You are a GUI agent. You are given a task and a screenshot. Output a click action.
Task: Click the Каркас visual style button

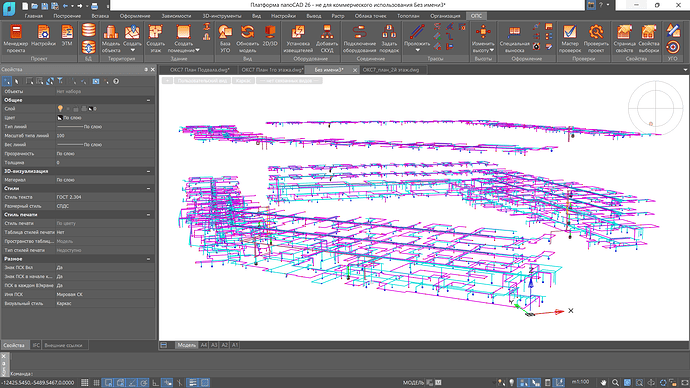click(x=243, y=81)
